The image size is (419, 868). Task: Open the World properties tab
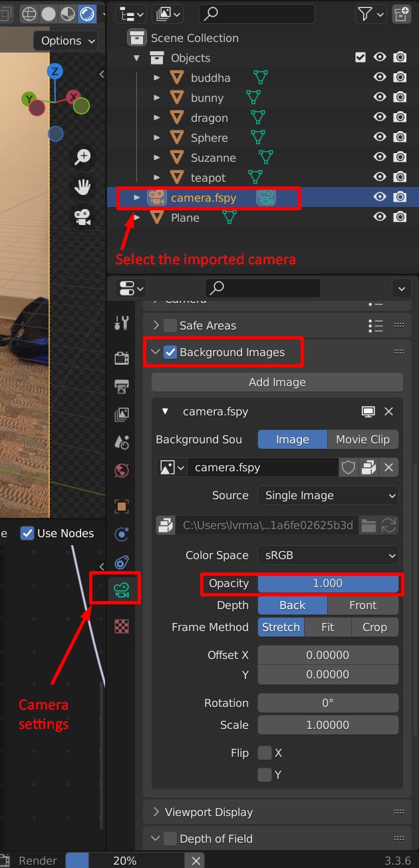click(122, 471)
